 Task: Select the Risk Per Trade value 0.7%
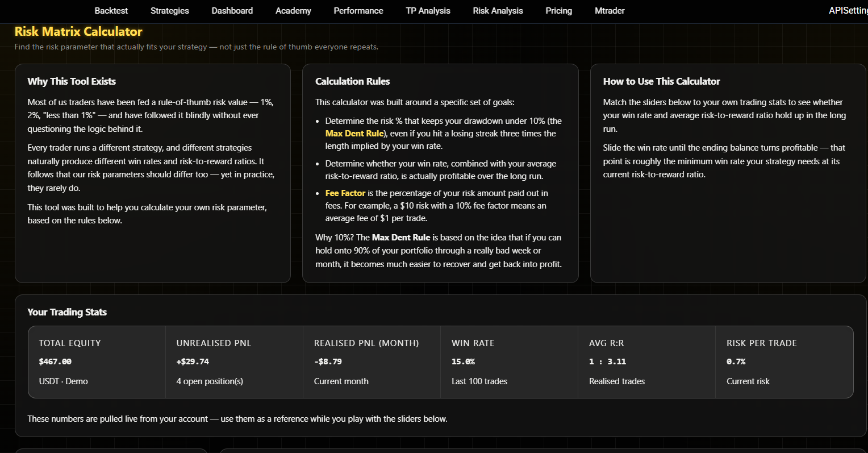coord(736,361)
